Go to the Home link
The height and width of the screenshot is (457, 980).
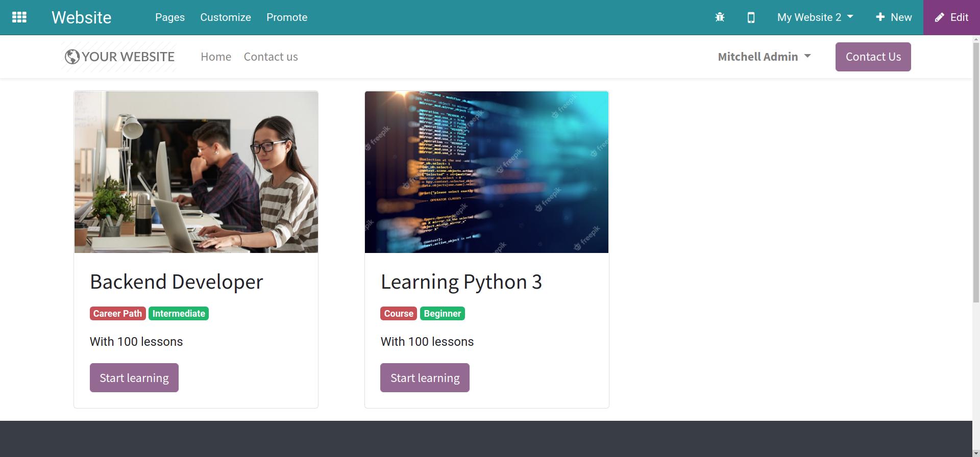216,57
